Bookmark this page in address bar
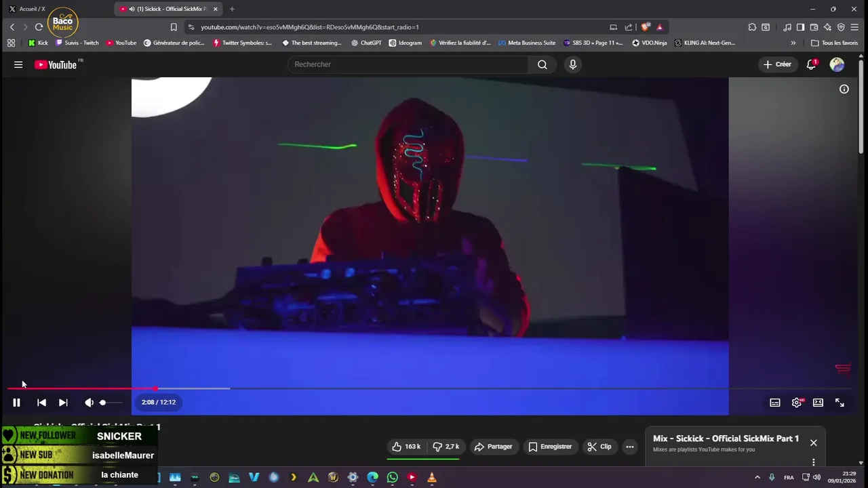The image size is (868, 488). click(174, 27)
